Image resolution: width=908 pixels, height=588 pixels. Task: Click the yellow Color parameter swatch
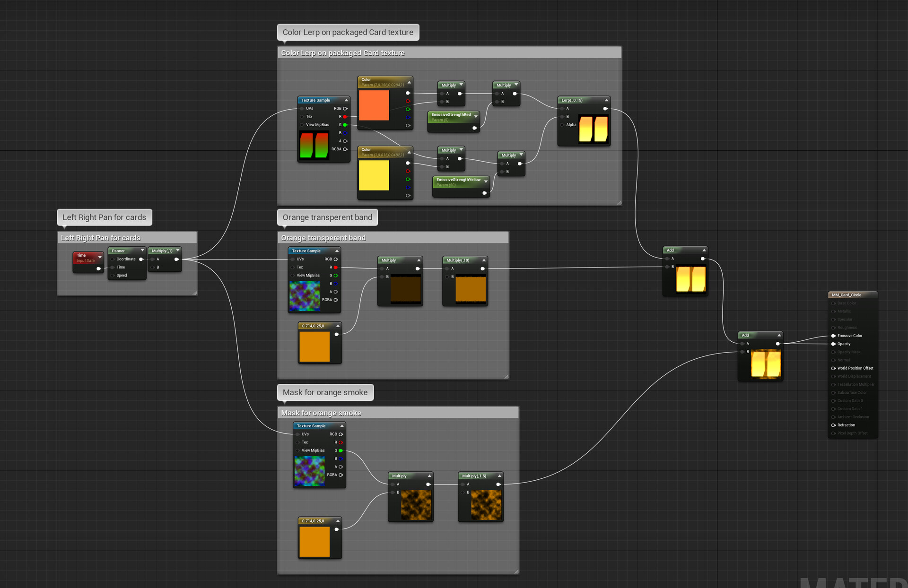pyautogui.click(x=374, y=175)
